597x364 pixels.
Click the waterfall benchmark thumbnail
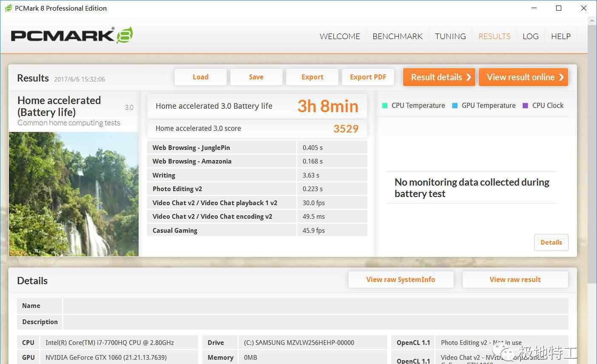[x=74, y=194]
